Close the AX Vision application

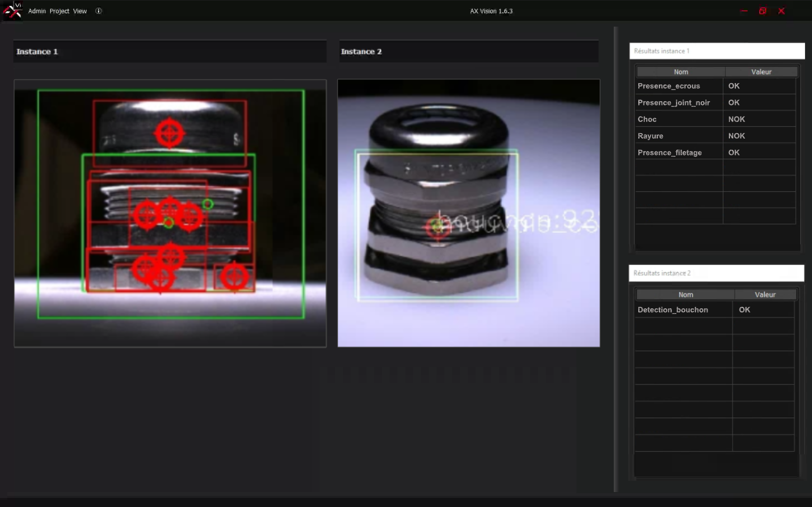[x=781, y=11]
